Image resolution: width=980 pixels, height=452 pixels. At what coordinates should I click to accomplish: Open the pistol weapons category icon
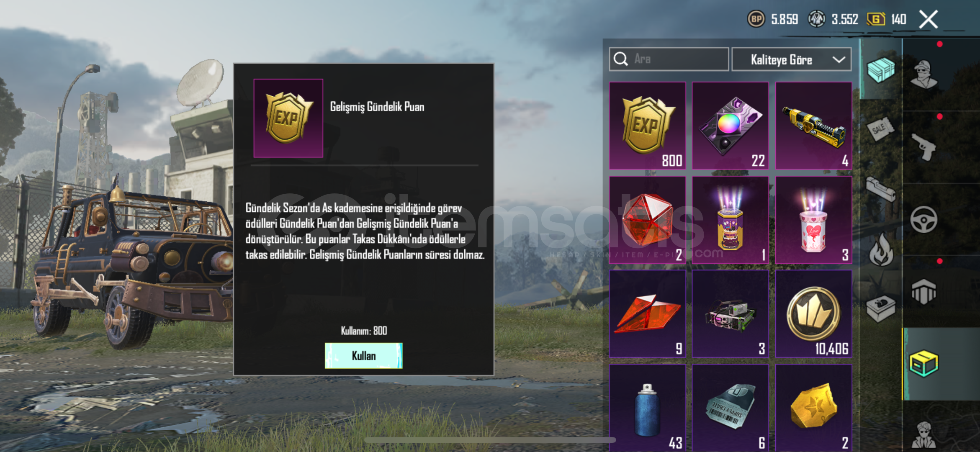pyautogui.click(x=924, y=147)
